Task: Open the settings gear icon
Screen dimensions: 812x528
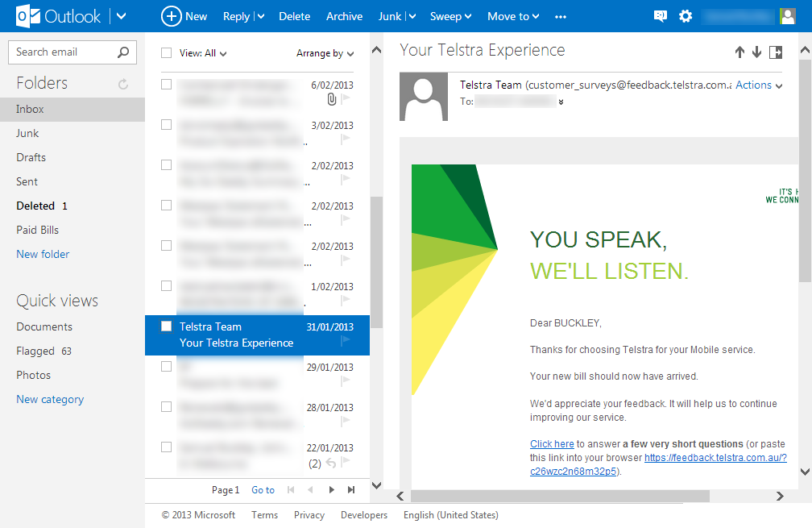Action: point(686,16)
